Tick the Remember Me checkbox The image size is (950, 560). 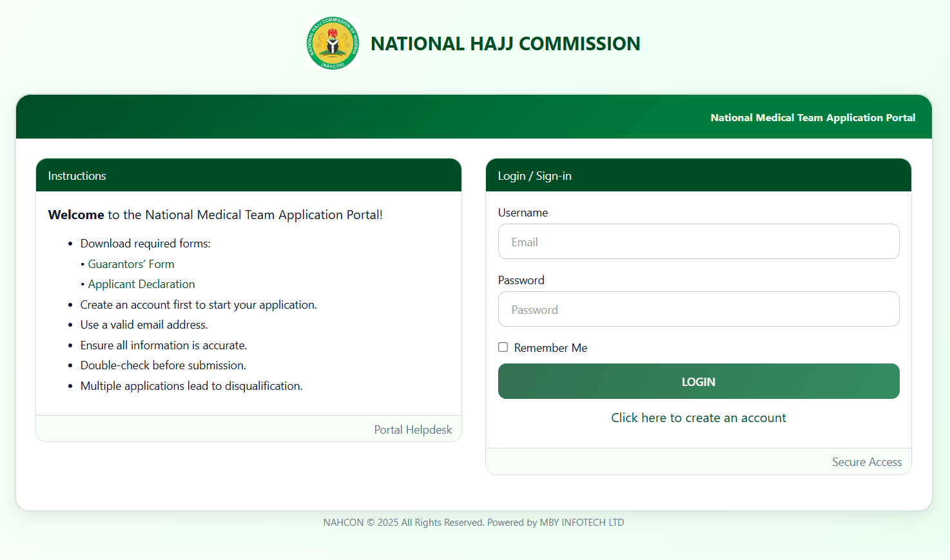pos(503,347)
